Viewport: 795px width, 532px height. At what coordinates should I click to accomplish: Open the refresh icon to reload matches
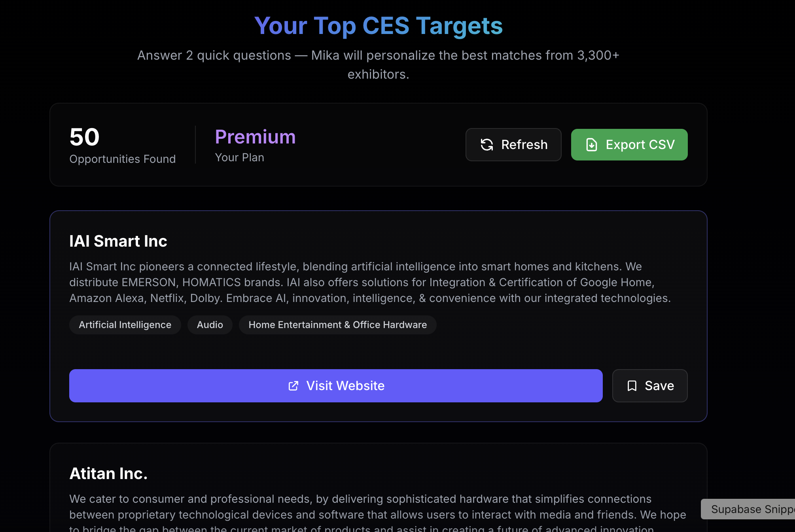[x=486, y=145]
